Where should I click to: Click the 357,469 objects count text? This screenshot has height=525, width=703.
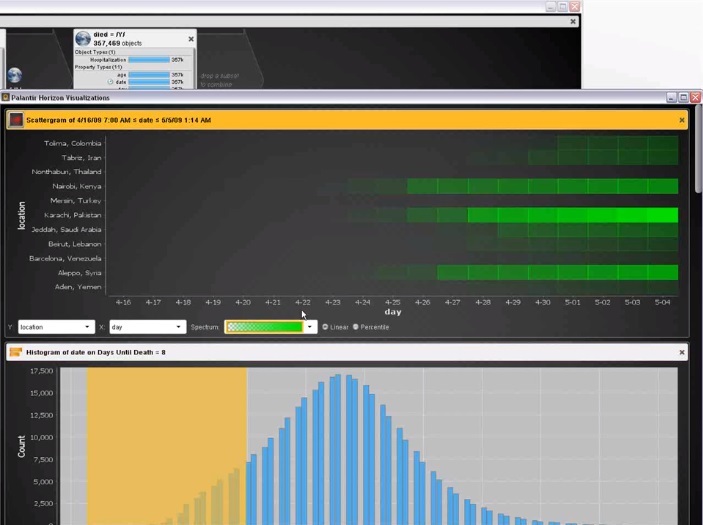click(x=117, y=43)
